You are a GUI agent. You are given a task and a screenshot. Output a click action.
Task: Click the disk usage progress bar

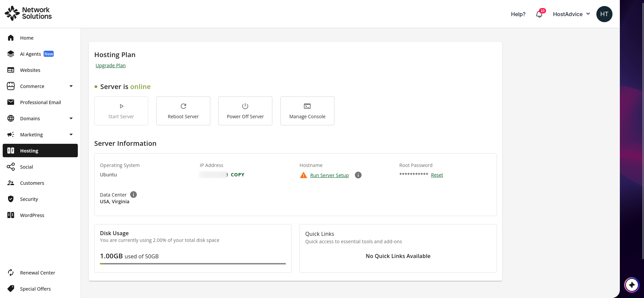[193, 264]
